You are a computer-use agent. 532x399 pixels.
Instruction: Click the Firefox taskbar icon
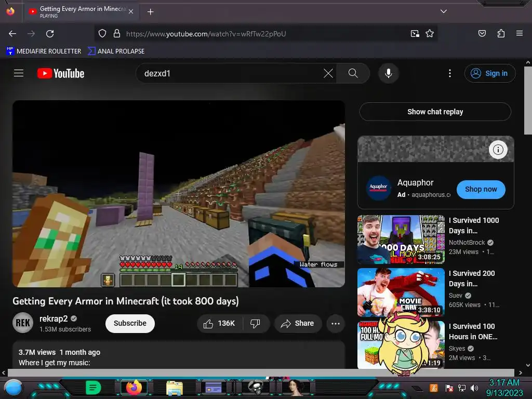[x=134, y=387]
